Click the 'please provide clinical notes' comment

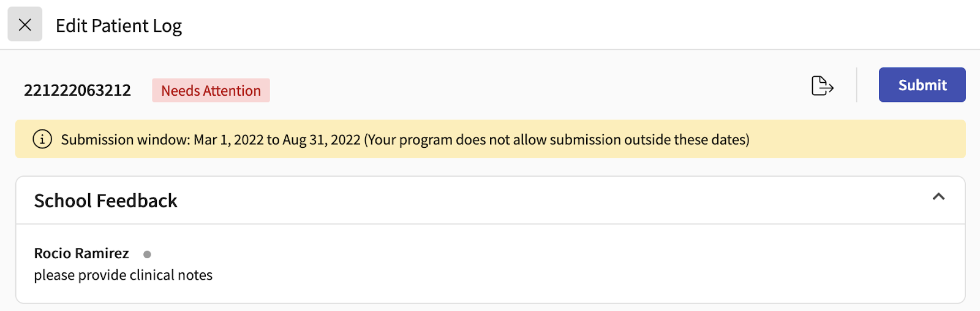click(x=123, y=275)
